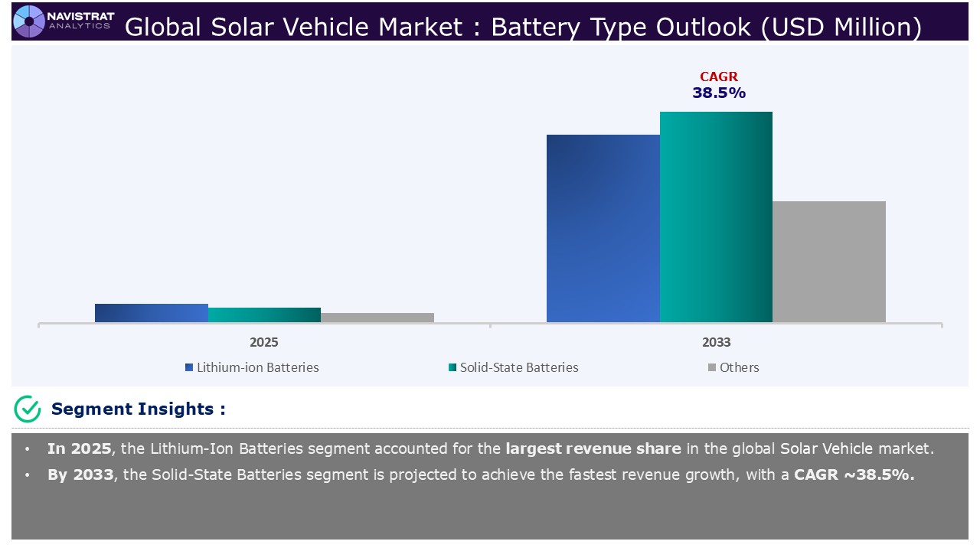Viewport: 980px width, 551px height.
Task: Click the 2033 Lithium-ion Batteries blue bar
Action: pyautogui.click(x=603, y=228)
